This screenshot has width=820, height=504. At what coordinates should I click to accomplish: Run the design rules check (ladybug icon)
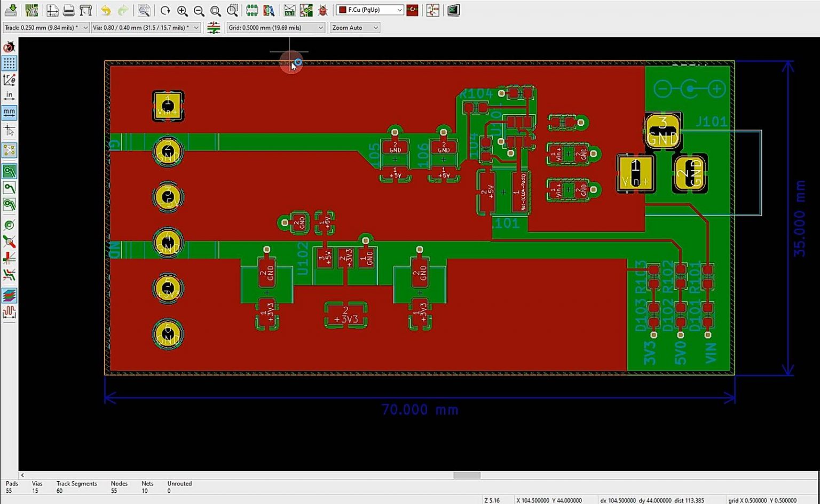point(322,10)
